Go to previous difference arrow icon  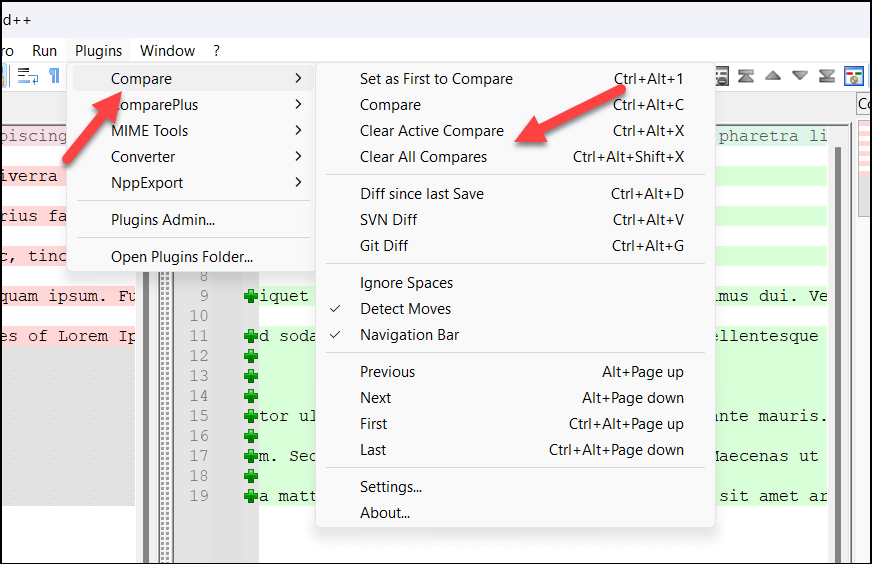coord(773,76)
